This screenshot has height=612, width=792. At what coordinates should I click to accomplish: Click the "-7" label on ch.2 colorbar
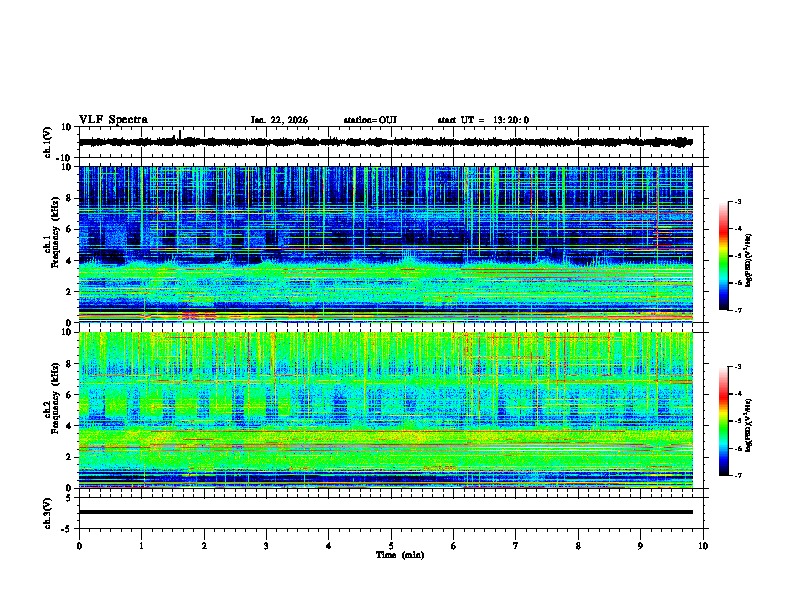(x=737, y=475)
